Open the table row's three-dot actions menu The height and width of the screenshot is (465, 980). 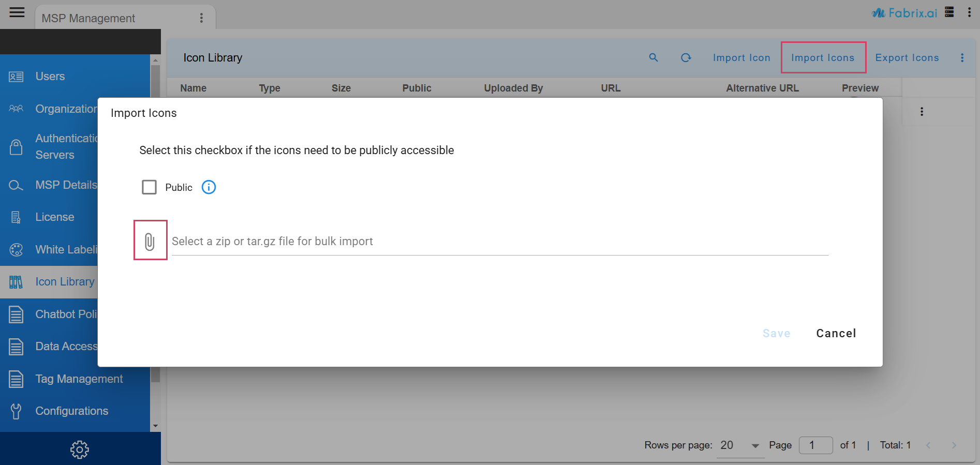tap(922, 112)
